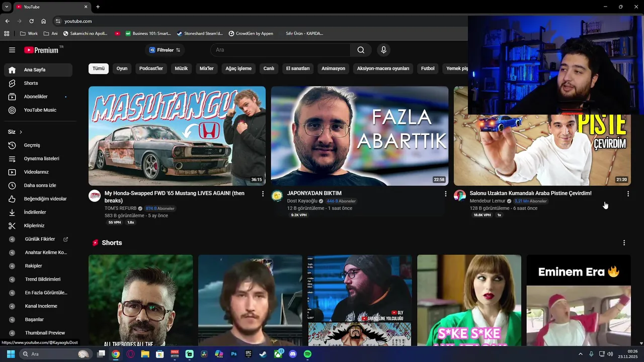This screenshot has height=362, width=644.
Task: Open Dost Kayaoğlu channel avatar
Action: [277, 196]
